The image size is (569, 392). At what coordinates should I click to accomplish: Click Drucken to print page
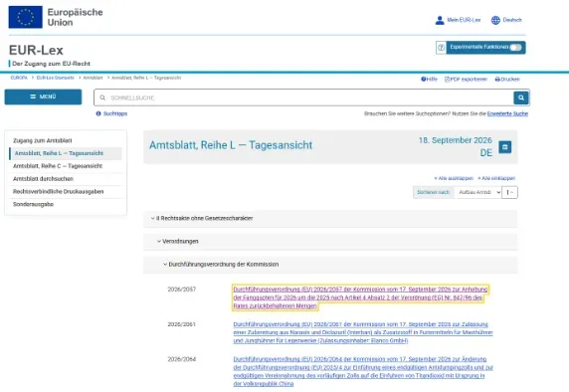[507, 80]
